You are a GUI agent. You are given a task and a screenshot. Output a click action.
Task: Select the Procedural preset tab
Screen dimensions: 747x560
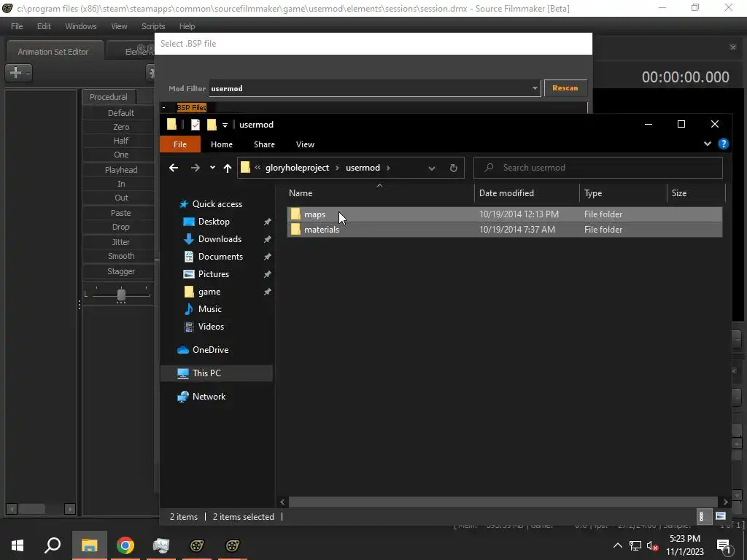[x=109, y=97]
